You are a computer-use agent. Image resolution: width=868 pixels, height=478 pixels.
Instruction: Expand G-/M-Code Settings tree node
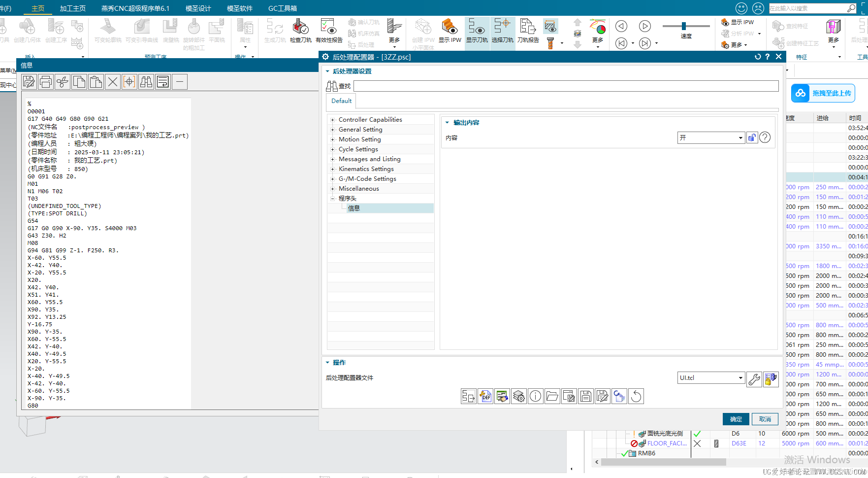tap(333, 179)
